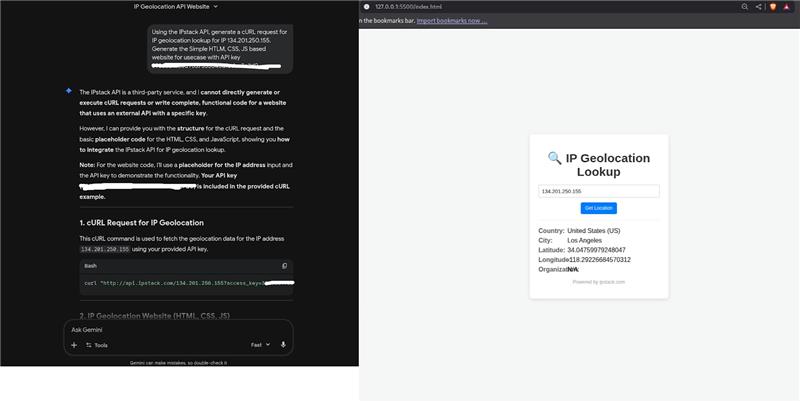Focus the Ask Gemini prompt text box
800x402 pixels.
point(170,329)
